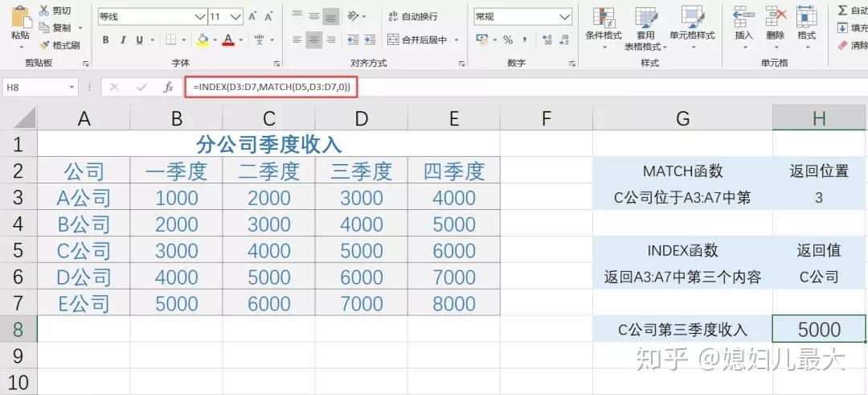The height and width of the screenshot is (395, 868).
Task: Click Merge and Center (合并后居中)
Action: [418, 40]
